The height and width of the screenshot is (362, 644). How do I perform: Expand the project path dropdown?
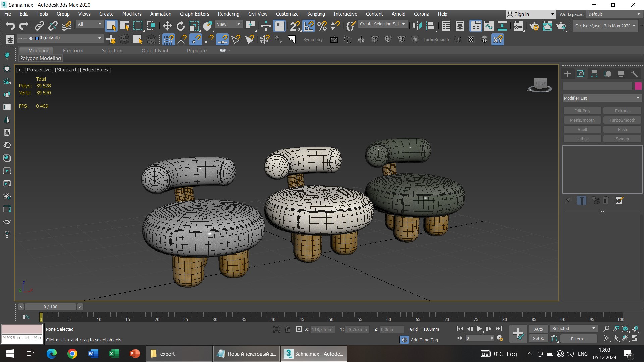click(605, 26)
